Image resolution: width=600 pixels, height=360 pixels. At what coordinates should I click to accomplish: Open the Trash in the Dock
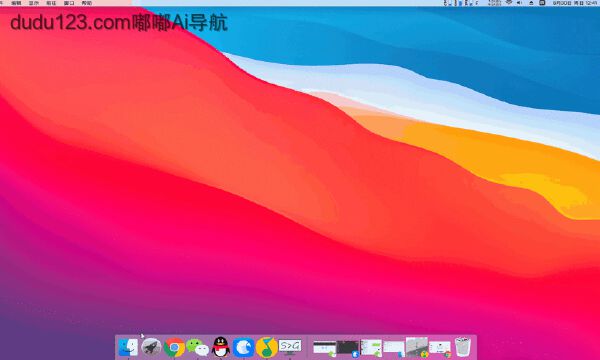point(463,347)
